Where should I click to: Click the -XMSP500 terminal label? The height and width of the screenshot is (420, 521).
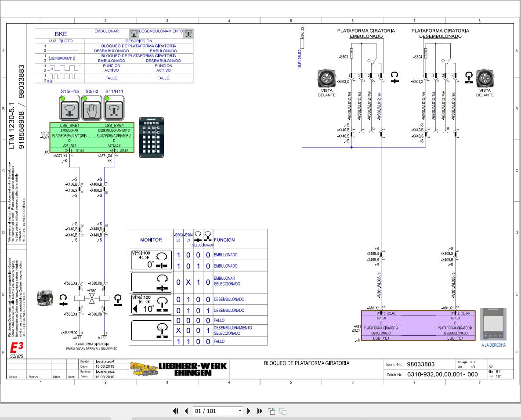(69, 333)
